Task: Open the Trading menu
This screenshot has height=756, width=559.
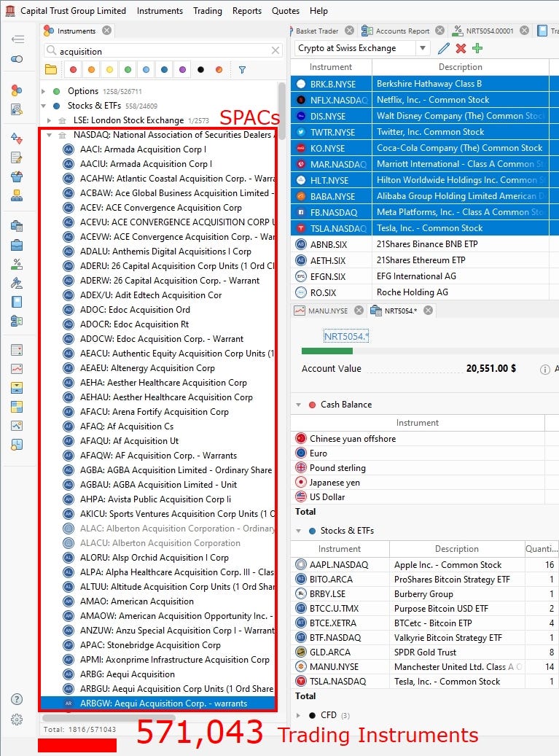Action: pyautogui.click(x=208, y=11)
